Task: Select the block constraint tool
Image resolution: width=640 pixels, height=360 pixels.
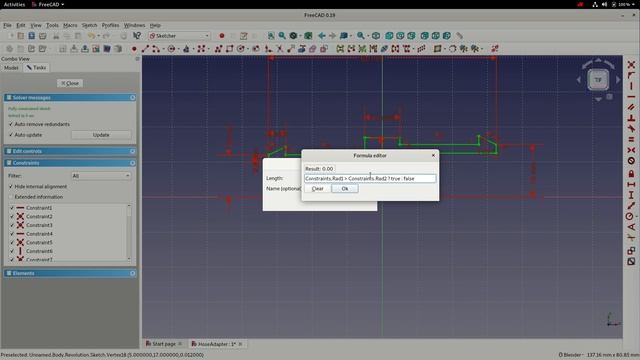Action: [631, 160]
